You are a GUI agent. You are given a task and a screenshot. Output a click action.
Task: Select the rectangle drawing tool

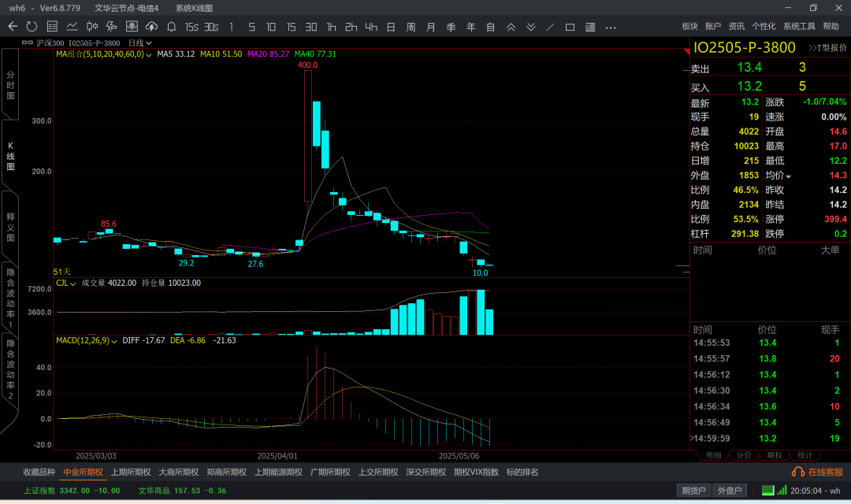tap(570, 27)
